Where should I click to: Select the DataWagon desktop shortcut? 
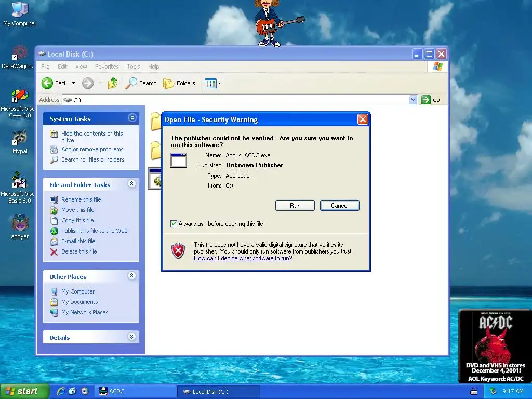[18, 57]
